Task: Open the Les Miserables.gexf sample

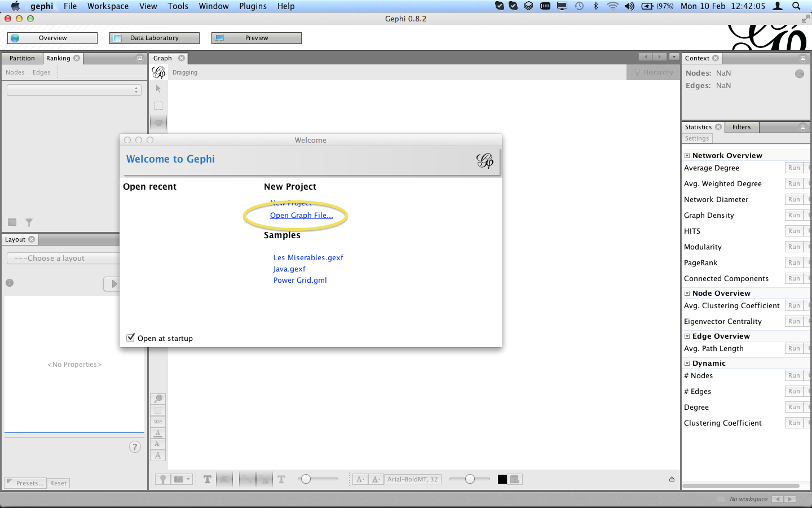Action: tap(308, 257)
